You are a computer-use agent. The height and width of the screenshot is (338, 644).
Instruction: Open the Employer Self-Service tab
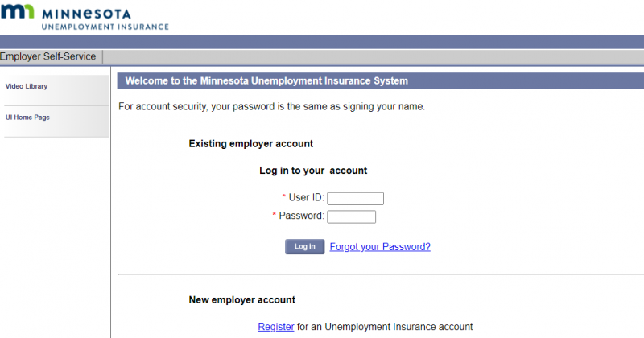click(x=48, y=56)
